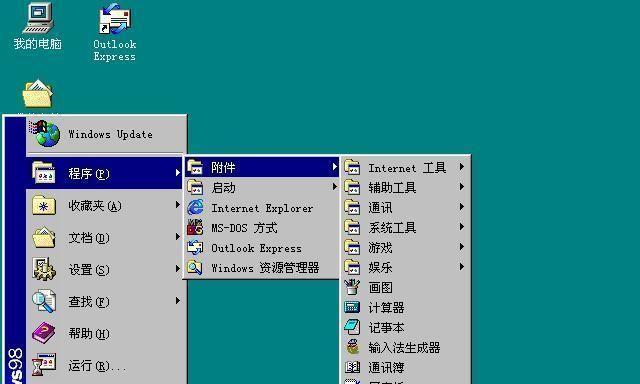Click the 通讯簿 address book icon
Image resolution: width=640 pixels, height=384 pixels.
pos(352,367)
